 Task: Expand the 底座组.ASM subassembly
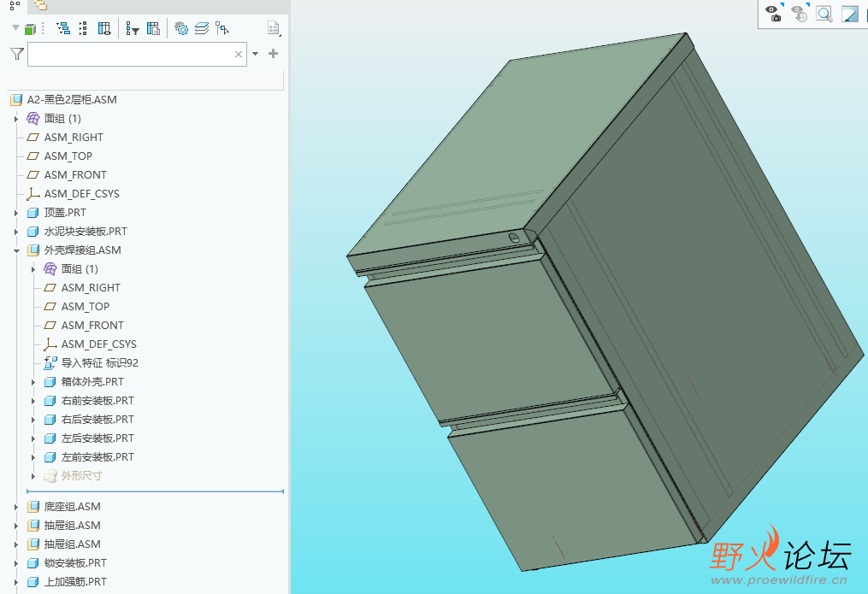[x=16, y=507]
